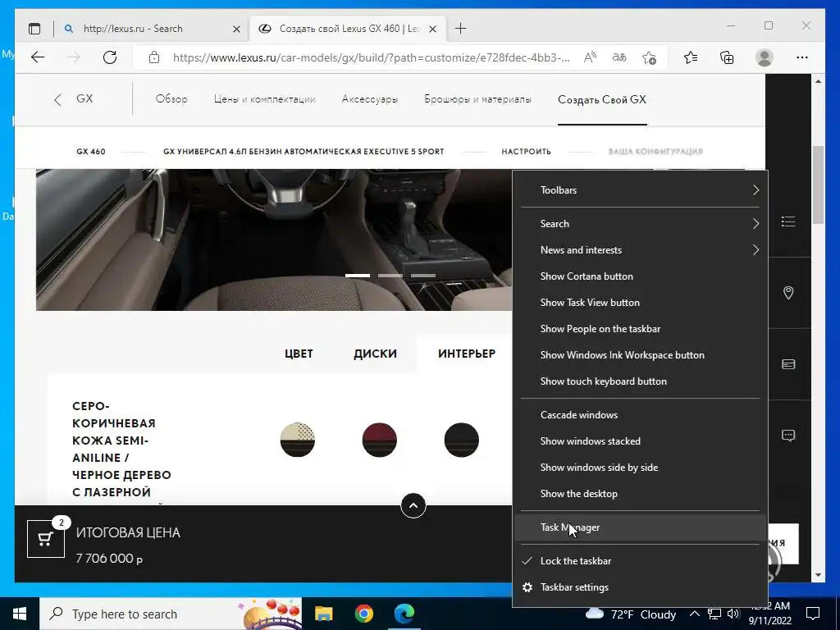Open the Аксессуары link

(370, 99)
